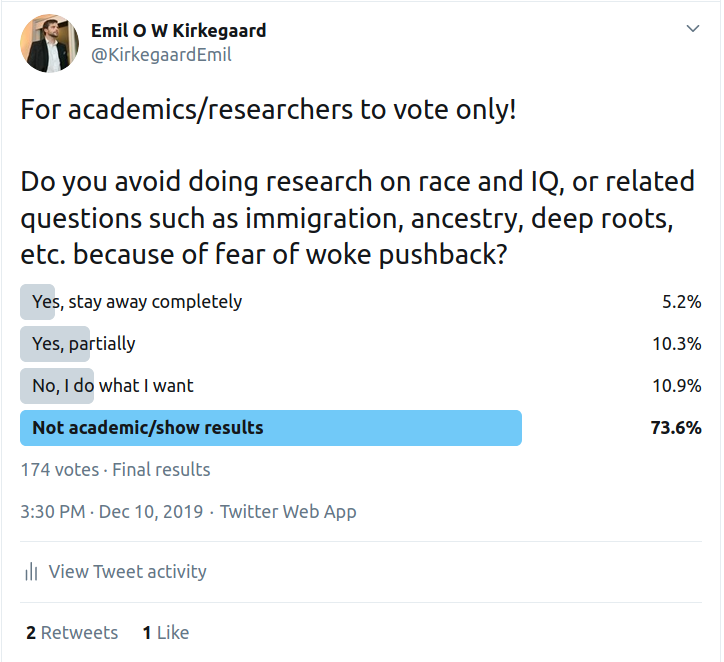724x662 pixels.
Task: Click the 5.2% poll result
Action: click(681, 301)
